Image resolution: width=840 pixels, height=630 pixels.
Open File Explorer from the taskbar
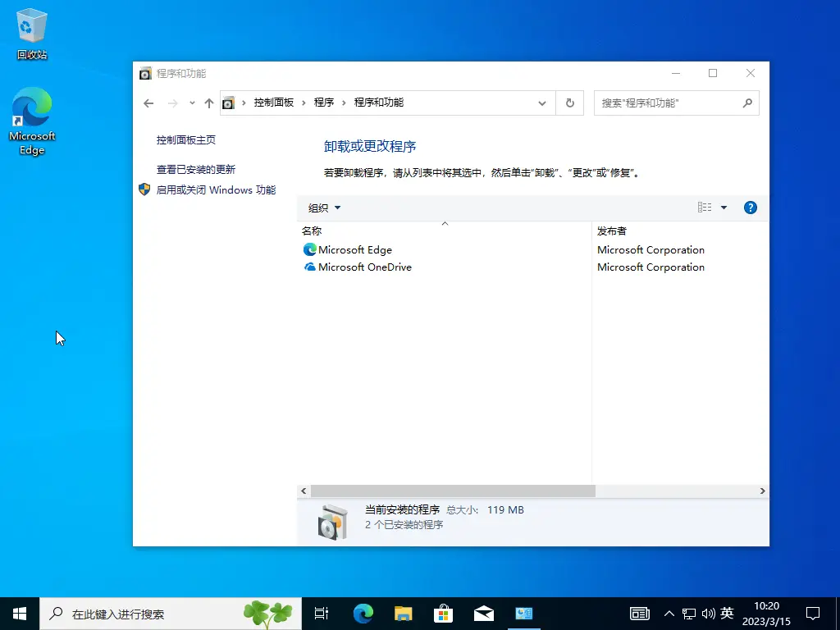403,614
